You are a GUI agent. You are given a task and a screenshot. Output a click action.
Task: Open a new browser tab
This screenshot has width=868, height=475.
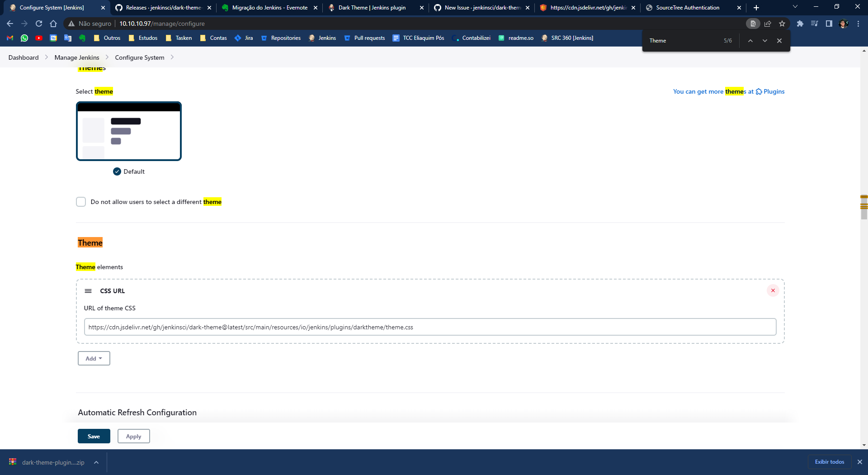tap(756, 8)
